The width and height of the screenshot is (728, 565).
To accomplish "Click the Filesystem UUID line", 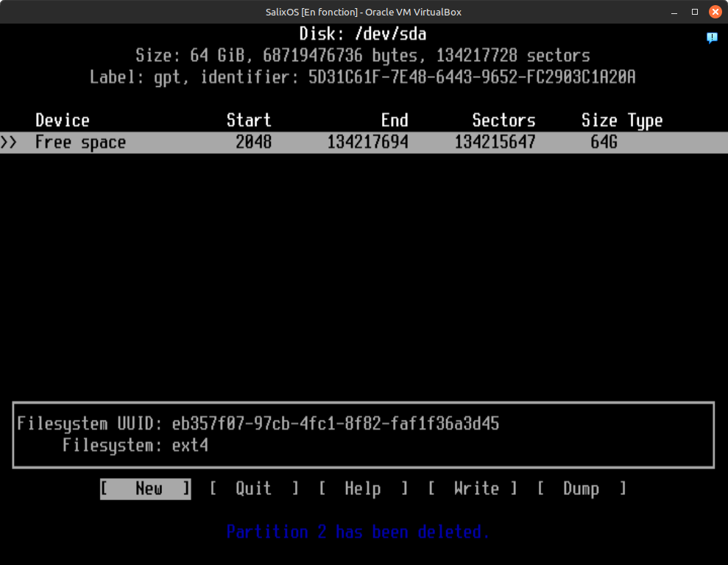I will coord(258,424).
